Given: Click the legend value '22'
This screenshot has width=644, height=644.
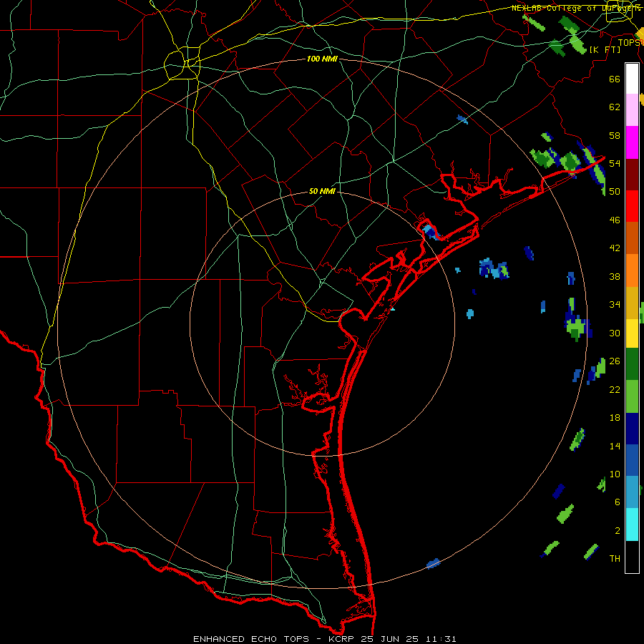Looking at the screenshot, I should 615,389.
